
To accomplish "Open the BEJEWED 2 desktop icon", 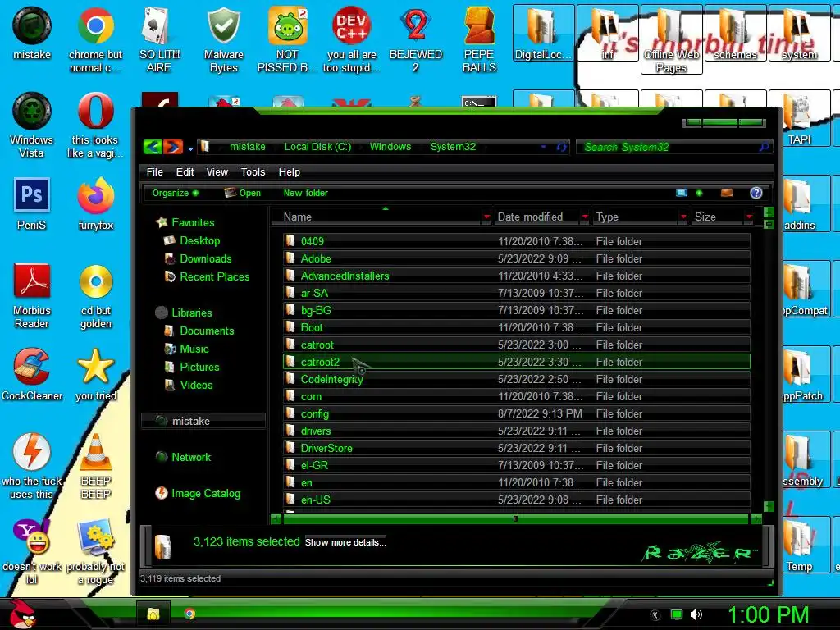I will coord(416,39).
